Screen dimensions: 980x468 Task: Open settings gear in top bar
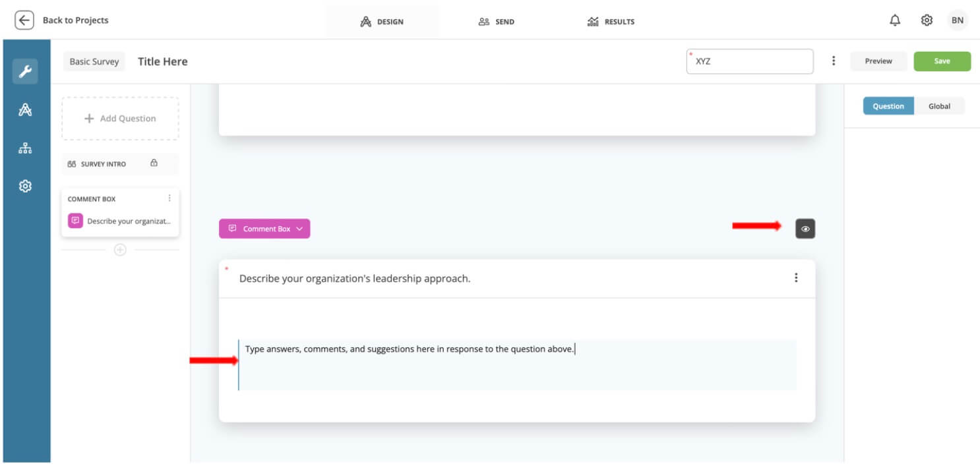coord(927,20)
